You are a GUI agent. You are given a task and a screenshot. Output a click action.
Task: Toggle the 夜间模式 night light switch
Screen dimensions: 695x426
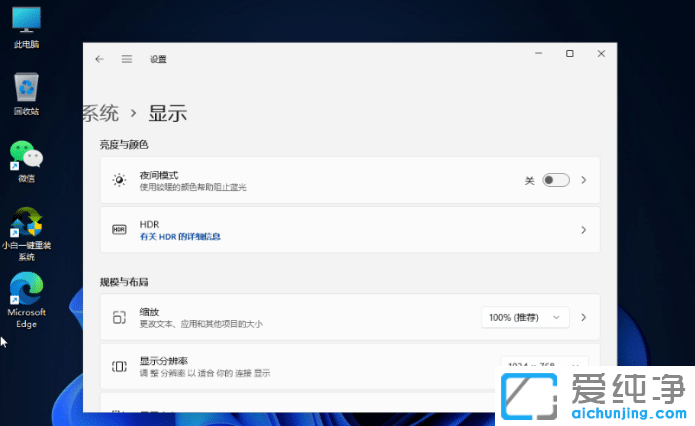(x=555, y=180)
